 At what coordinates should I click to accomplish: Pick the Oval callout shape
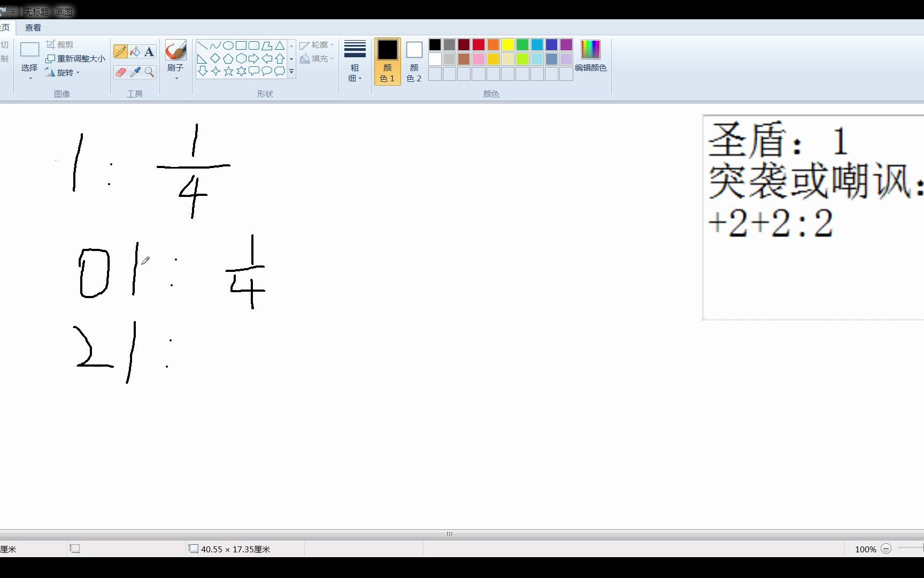(x=267, y=71)
